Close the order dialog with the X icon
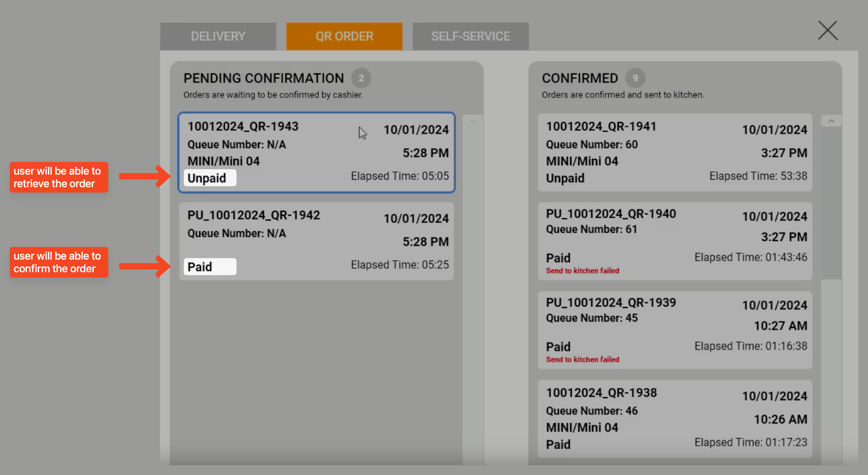 click(x=827, y=30)
